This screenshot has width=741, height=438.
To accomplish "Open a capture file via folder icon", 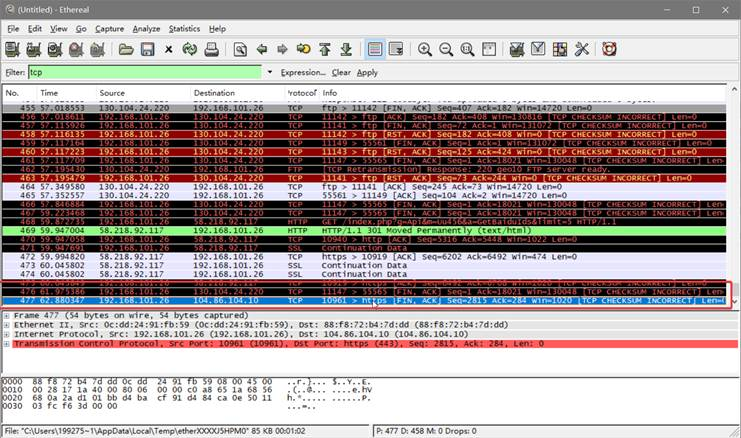I will point(126,49).
